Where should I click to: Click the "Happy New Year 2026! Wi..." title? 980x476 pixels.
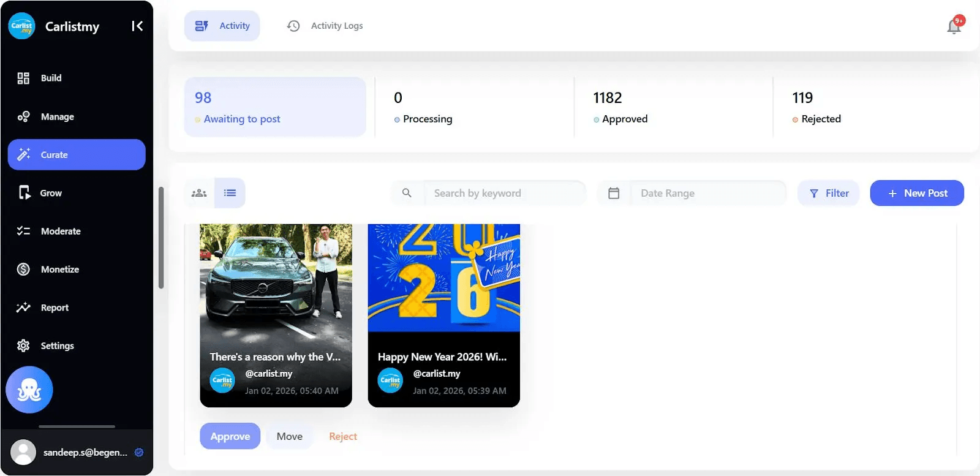[442, 357]
